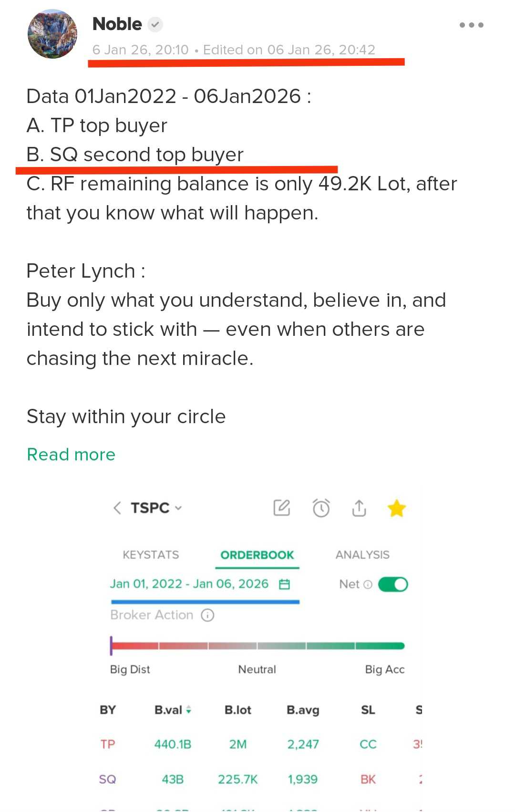The width and height of the screenshot is (515, 812).
Task: Open the calendar date picker icon
Action: pos(285,584)
